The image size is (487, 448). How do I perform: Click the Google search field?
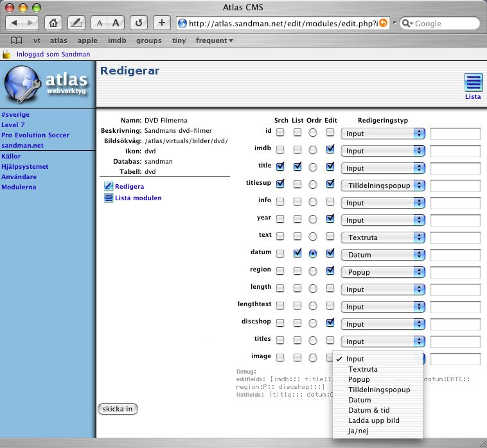coord(443,24)
